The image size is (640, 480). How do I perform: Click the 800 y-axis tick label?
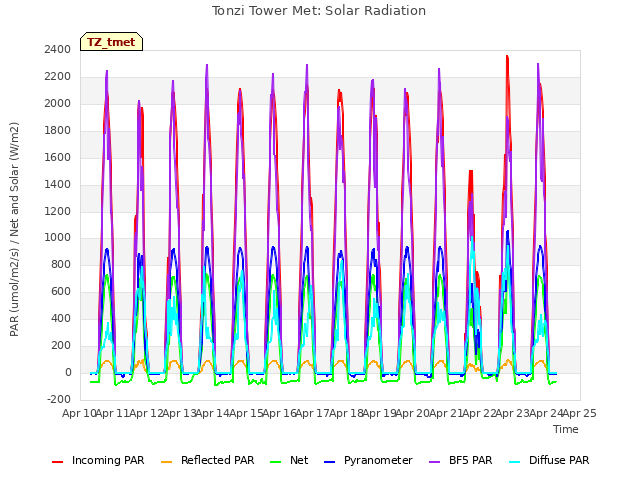pos(61,264)
